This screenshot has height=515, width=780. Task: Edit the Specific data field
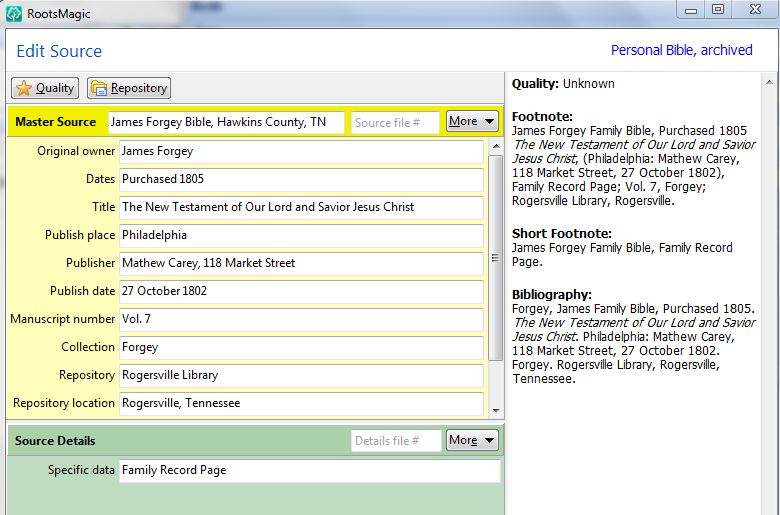309,470
